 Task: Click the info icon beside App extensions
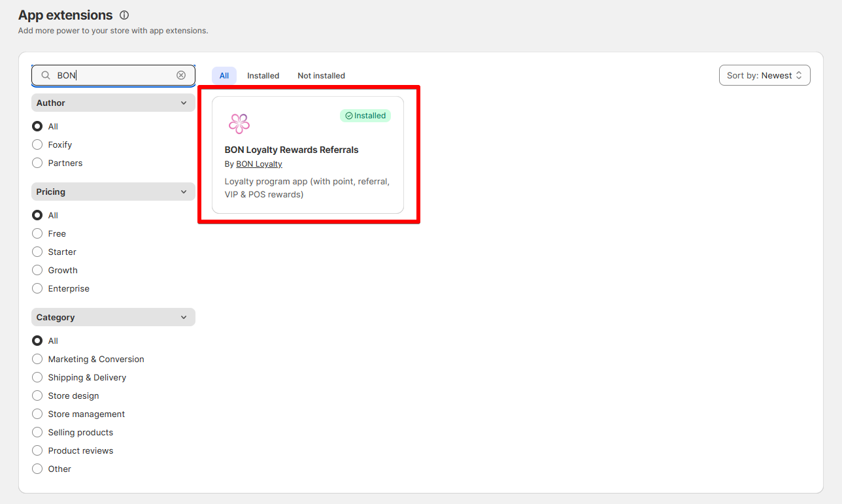coord(124,15)
